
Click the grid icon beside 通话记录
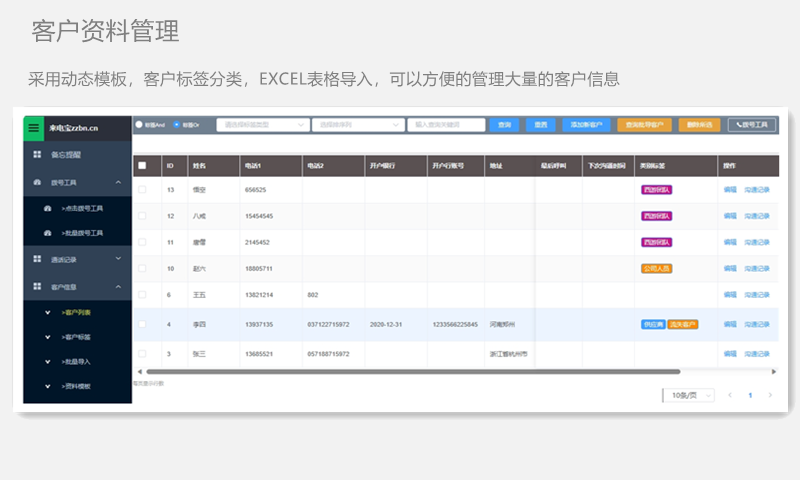pyautogui.click(x=37, y=259)
